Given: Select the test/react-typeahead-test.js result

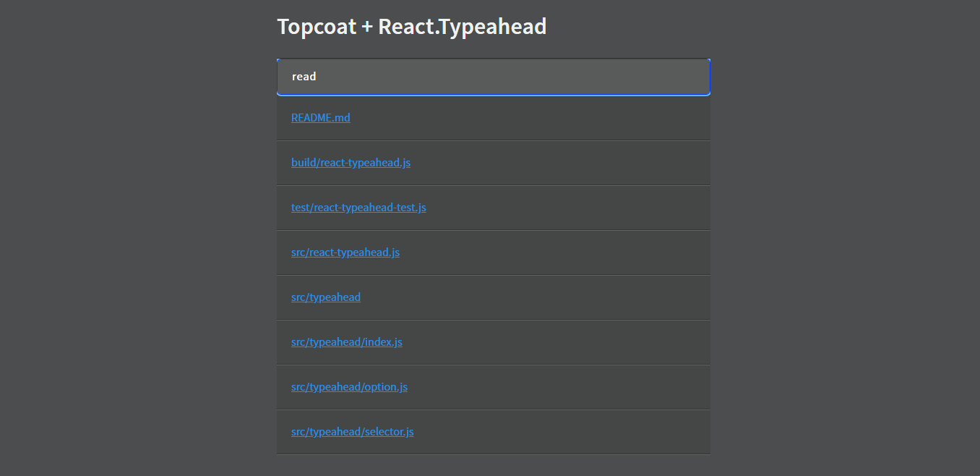Looking at the screenshot, I should click(x=358, y=207).
